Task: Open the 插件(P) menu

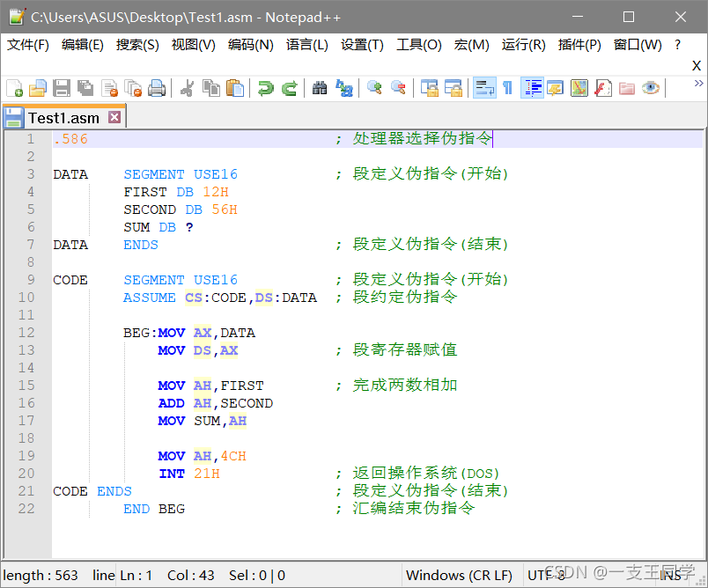Action: point(579,45)
